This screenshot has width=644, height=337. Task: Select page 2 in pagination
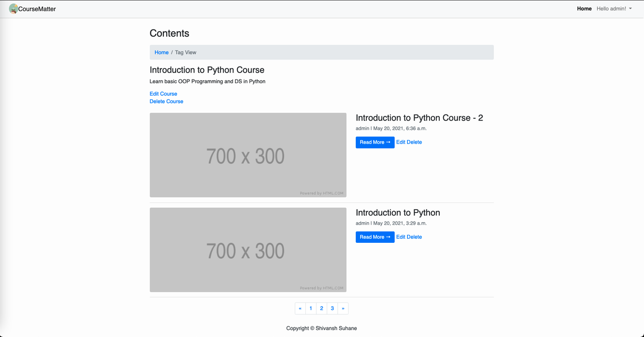tap(321, 308)
